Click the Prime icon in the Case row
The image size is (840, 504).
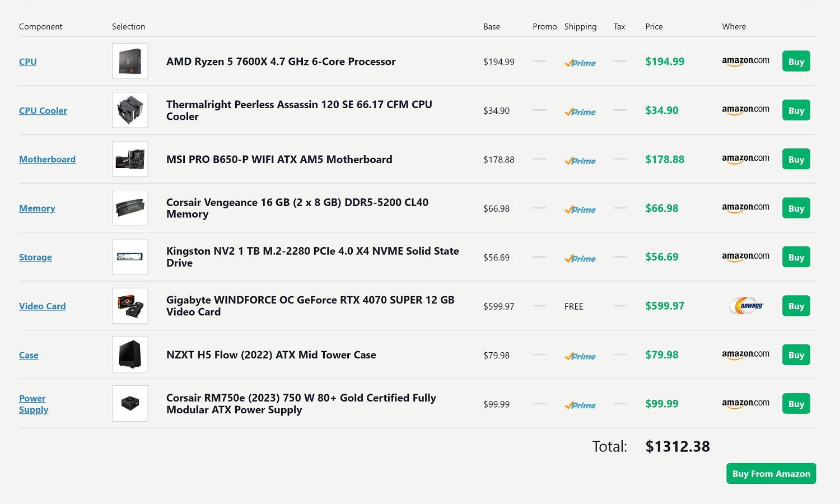point(580,356)
